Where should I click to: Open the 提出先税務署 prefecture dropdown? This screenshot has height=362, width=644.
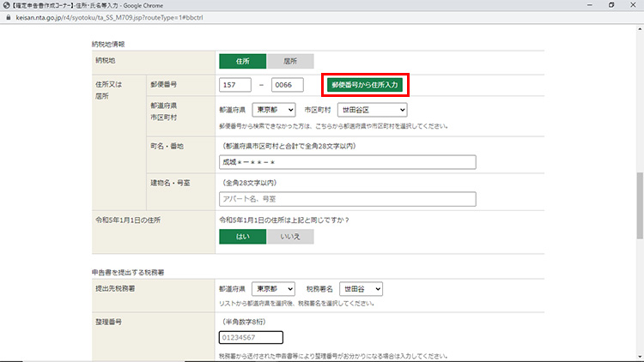click(x=273, y=289)
